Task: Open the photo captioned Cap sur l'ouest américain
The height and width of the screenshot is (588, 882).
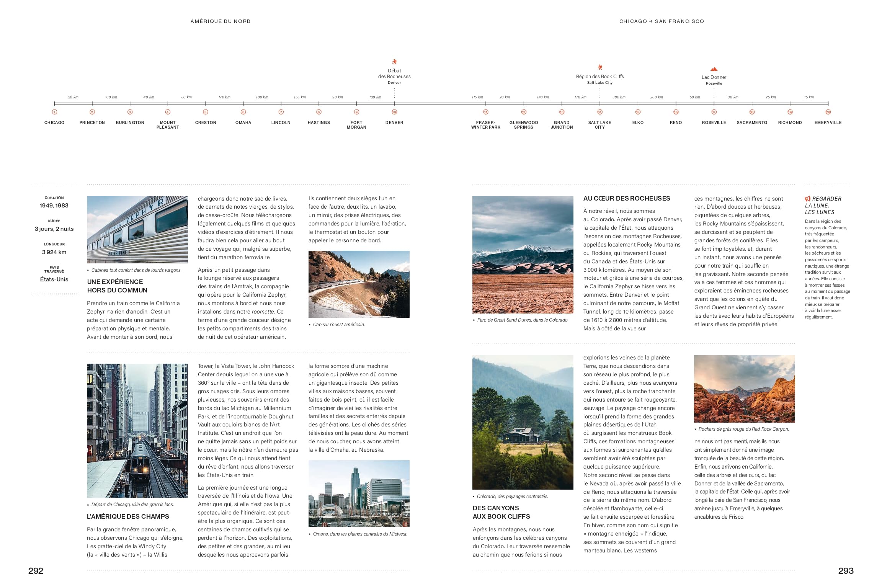Action: [359, 284]
